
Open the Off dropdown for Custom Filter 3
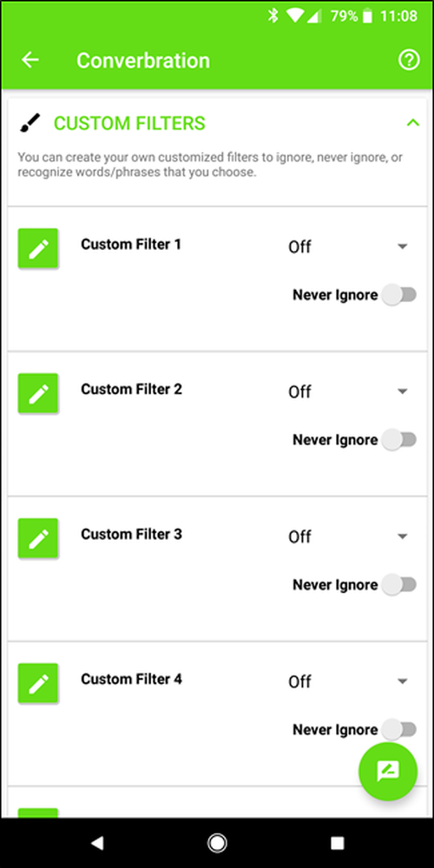point(348,537)
